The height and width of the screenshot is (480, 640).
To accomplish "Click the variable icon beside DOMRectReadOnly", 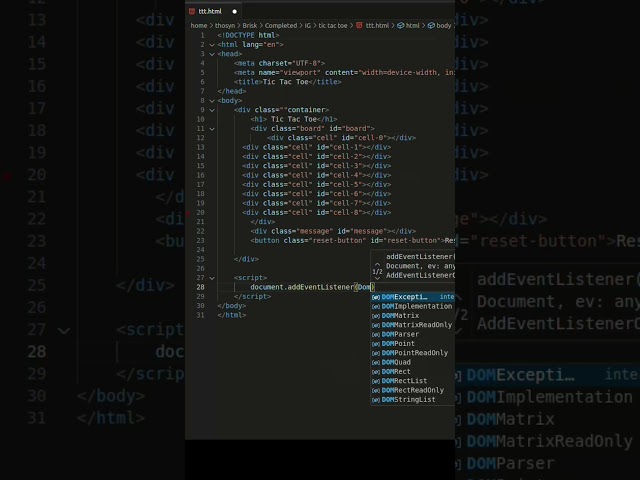I will pos(376,391).
